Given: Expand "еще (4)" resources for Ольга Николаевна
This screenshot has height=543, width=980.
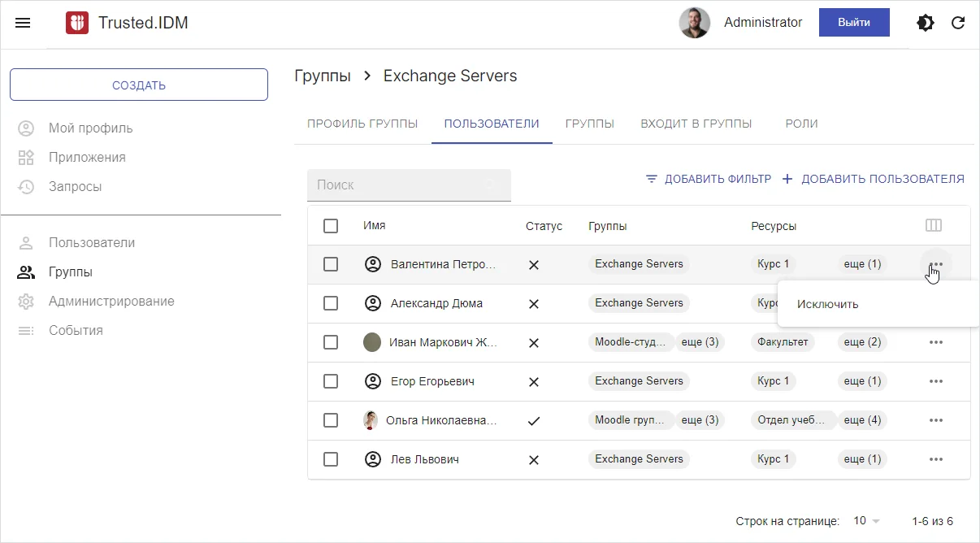Looking at the screenshot, I should [862, 420].
